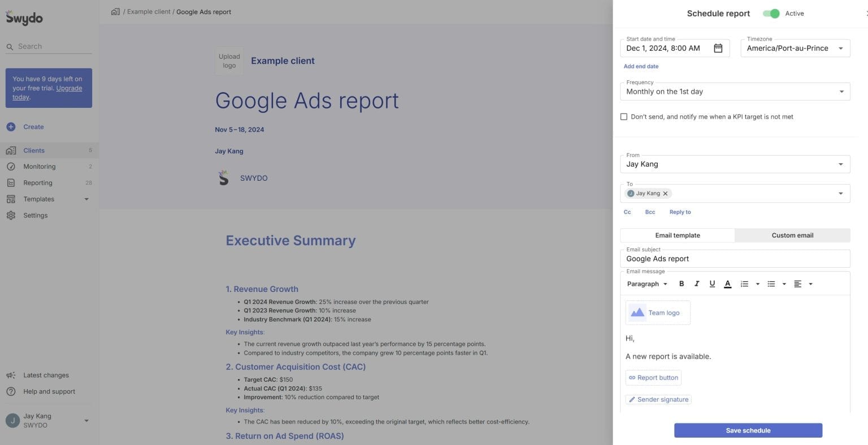The width and height of the screenshot is (868, 445).
Task: Toggle bold formatting in the email message
Action: coord(682,283)
